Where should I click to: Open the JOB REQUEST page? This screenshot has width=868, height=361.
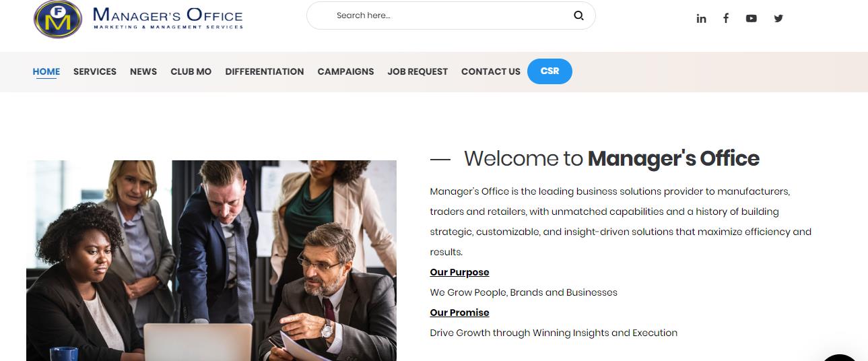click(418, 71)
